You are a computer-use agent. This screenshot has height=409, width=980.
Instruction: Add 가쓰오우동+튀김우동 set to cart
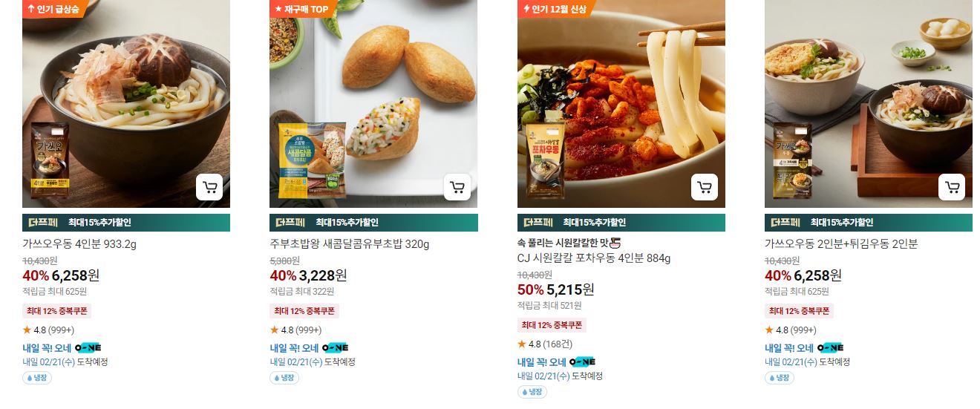(x=952, y=187)
